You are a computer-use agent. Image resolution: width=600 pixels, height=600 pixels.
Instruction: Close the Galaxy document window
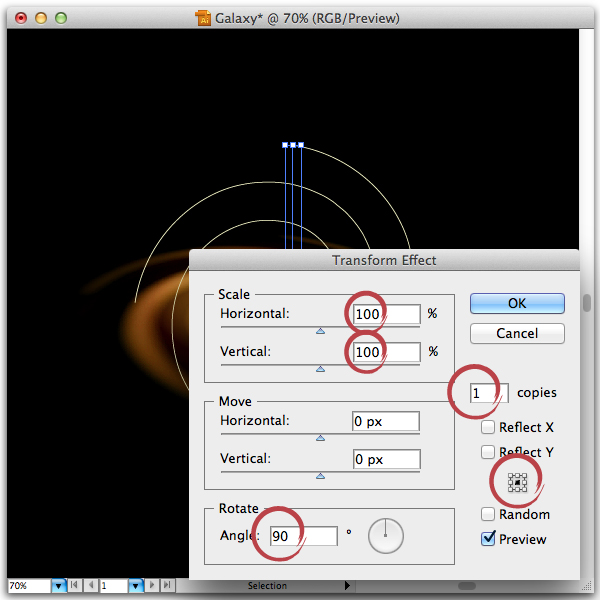tap(21, 18)
